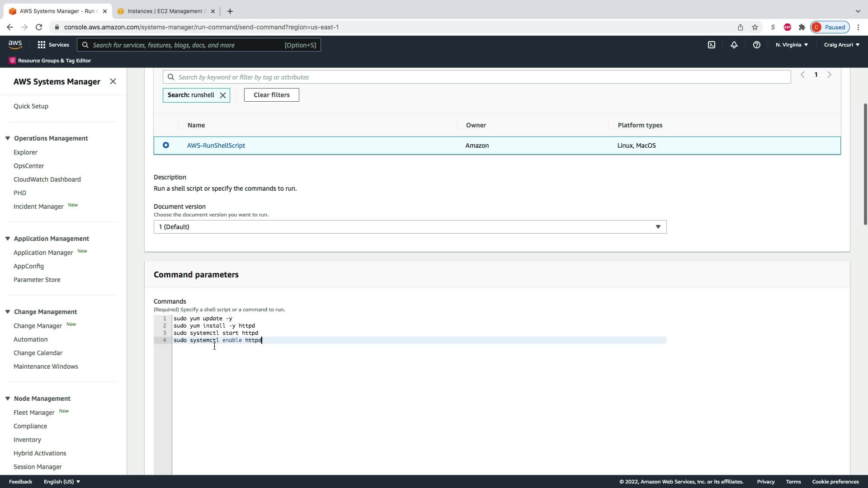
Task: Open the notifications bell icon
Action: pos(734,45)
